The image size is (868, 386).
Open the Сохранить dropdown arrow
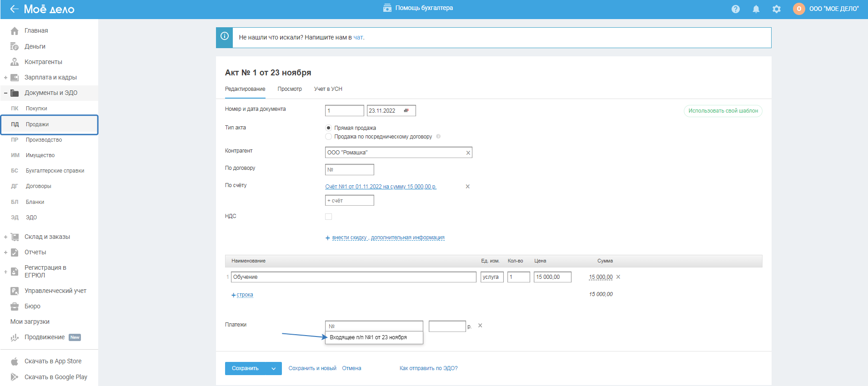click(273, 368)
